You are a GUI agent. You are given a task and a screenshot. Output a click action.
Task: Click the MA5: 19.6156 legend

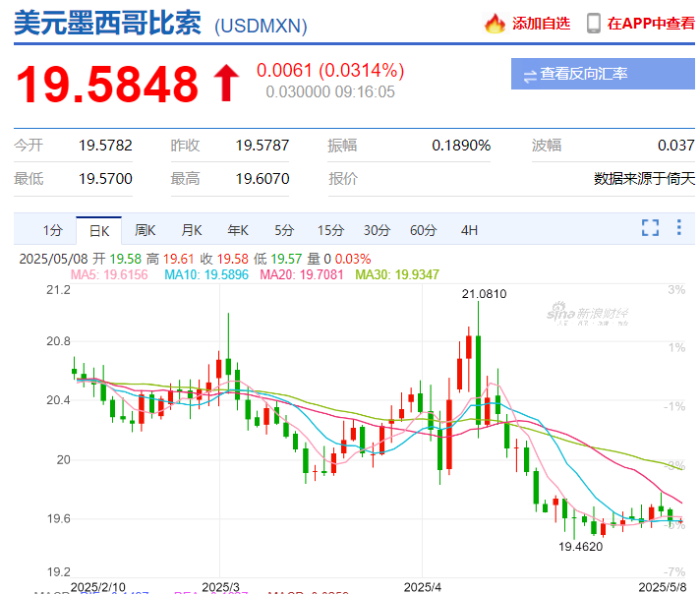click(x=109, y=274)
